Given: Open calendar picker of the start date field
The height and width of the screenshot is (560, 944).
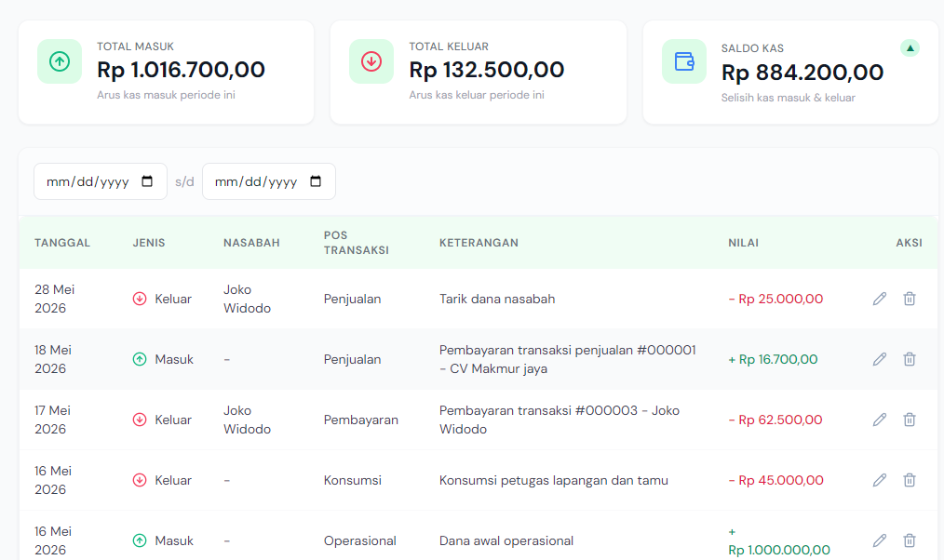Looking at the screenshot, I should pos(147,181).
